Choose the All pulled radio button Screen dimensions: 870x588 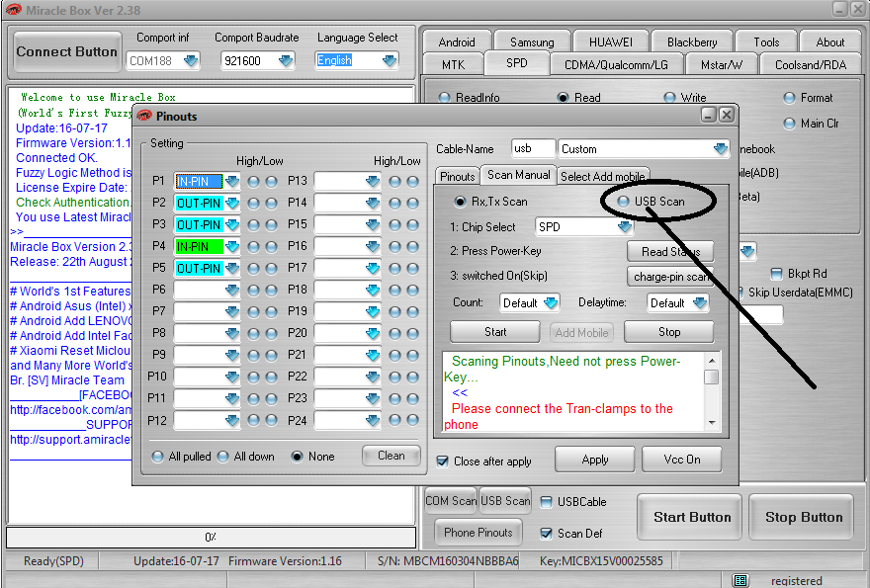157,456
